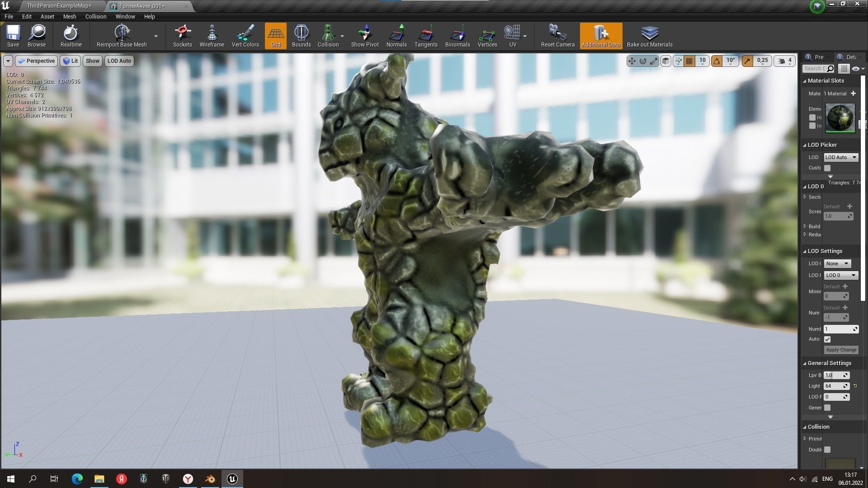This screenshot has width=868, height=488.
Task: Click the material preview thumbnail
Action: pos(840,118)
